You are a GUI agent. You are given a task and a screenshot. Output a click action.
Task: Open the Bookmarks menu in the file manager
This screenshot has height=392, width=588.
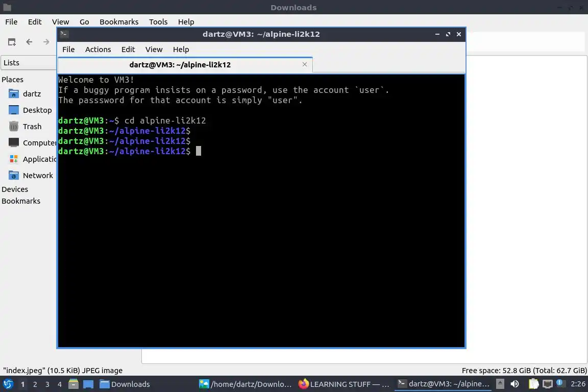point(119,22)
